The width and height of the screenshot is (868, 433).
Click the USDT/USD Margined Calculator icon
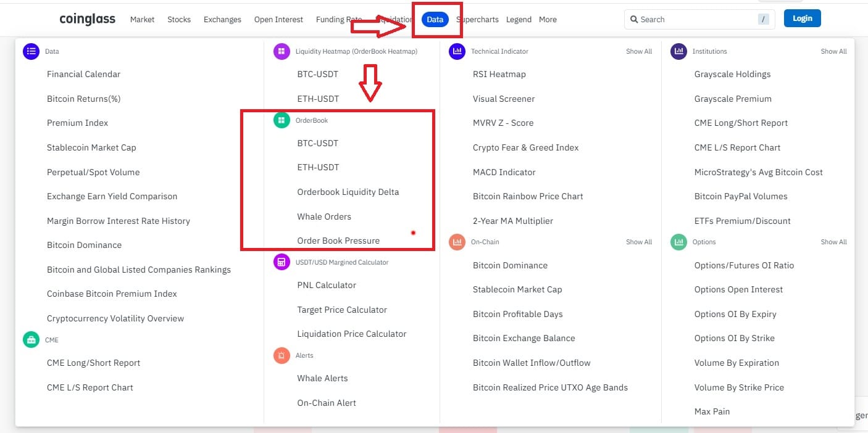click(282, 262)
